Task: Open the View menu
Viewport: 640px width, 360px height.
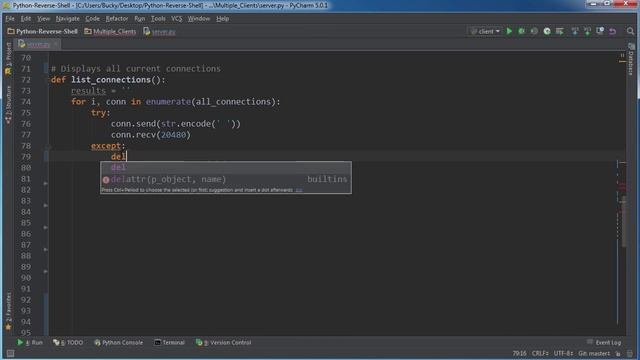Action: [43, 18]
